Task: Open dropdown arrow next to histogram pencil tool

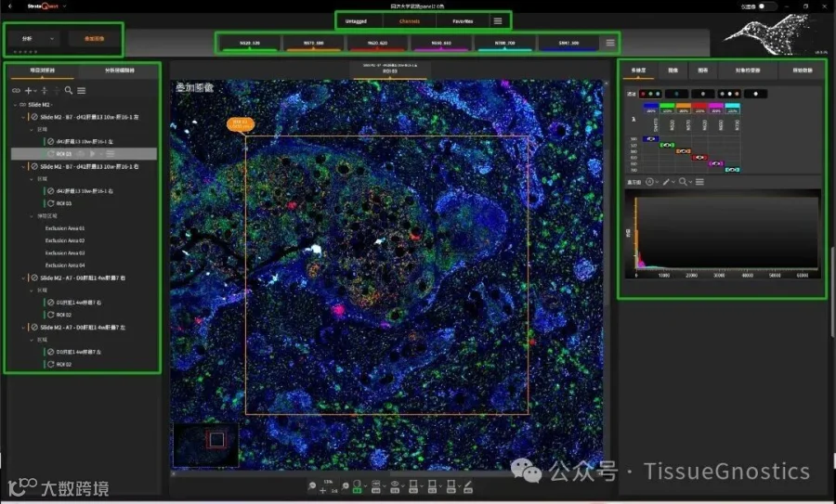Action: 673,182
